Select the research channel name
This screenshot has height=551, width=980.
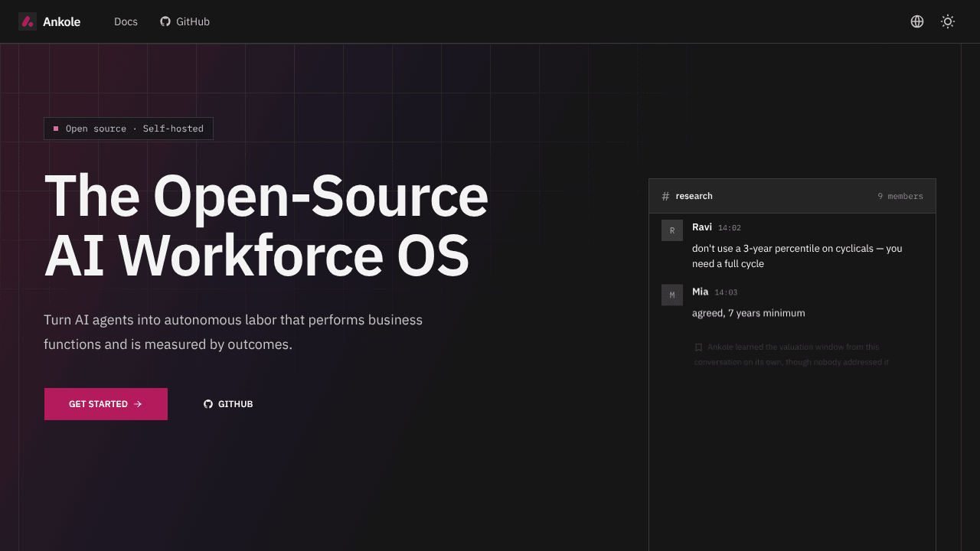(694, 196)
